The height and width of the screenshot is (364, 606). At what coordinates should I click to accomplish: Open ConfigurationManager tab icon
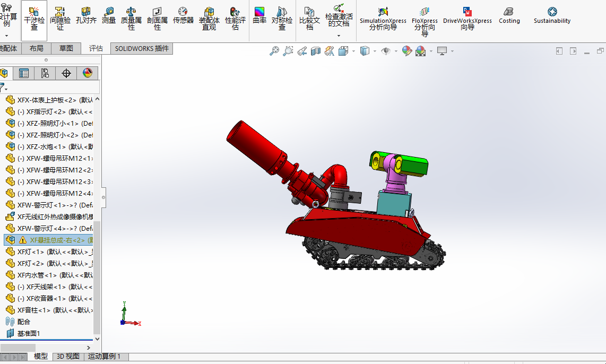(x=45, y=73)
